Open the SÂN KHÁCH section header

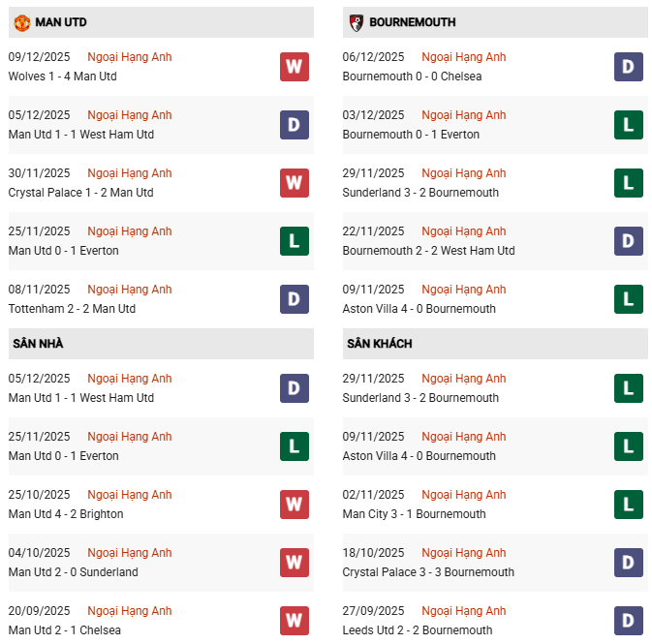[380, 344]
